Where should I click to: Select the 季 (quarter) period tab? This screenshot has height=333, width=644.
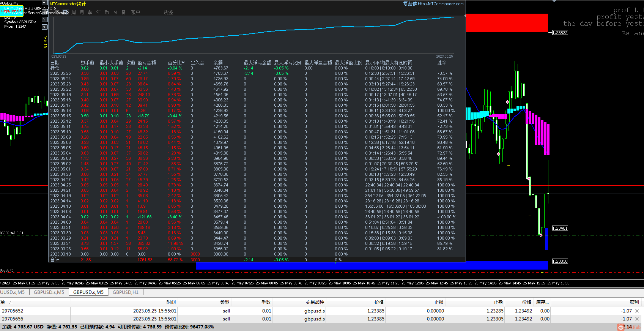pos(90,13)
